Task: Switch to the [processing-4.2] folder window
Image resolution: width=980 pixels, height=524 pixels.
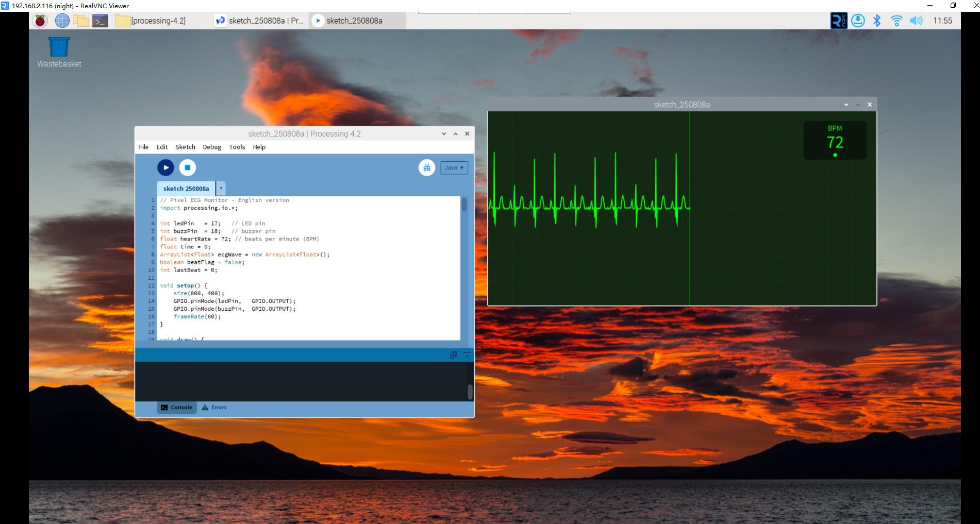Action: pyautogui.click(x=151, y=21)
